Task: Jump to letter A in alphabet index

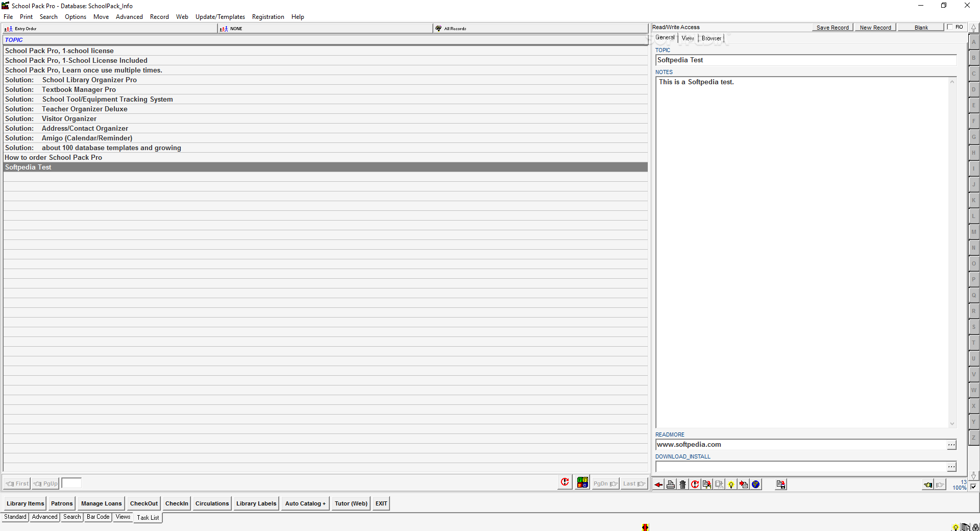Action: (x=973, y=42)
